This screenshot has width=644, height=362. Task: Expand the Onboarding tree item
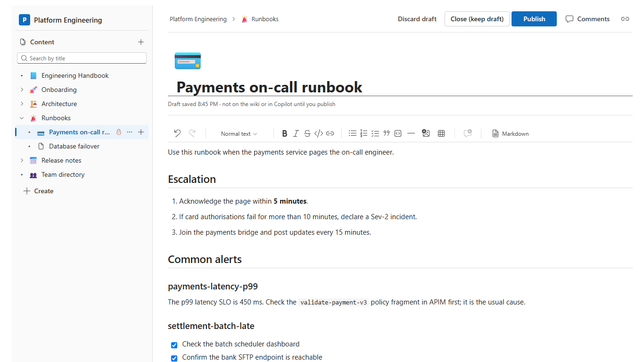coord(22,90)
